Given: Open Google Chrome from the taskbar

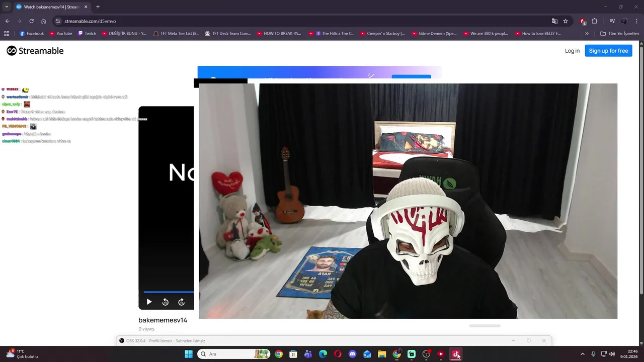Looking at the screenshot, I should pyautogui.click(x=279, y=354).
